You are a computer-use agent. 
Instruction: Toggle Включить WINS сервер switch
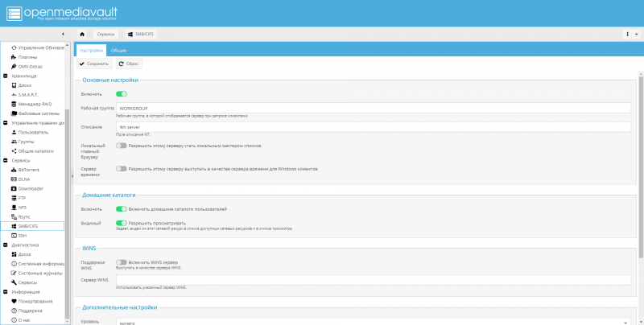122,262
